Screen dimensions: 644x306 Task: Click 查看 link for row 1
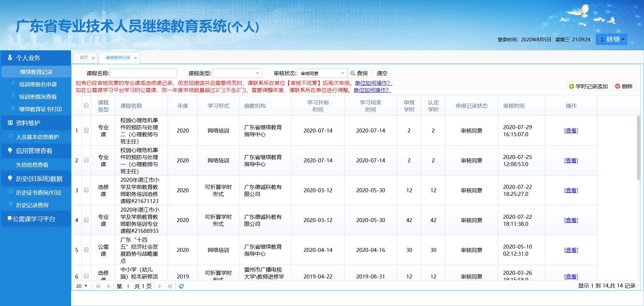pyautogui.click(x=571, y=131)
